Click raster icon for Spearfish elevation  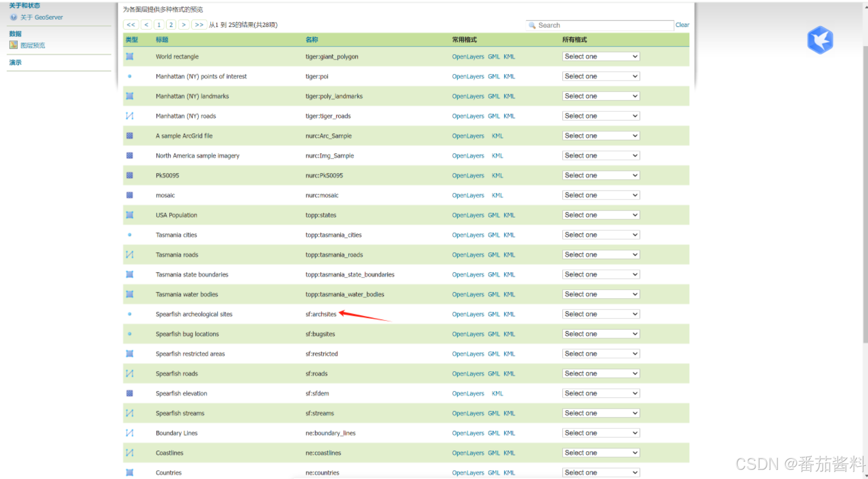pos(130,393)
